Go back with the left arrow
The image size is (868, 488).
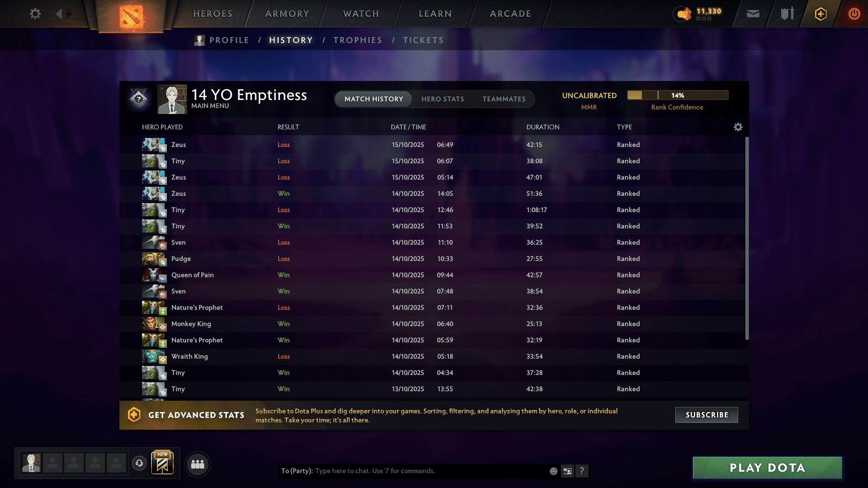coord(59,14)
